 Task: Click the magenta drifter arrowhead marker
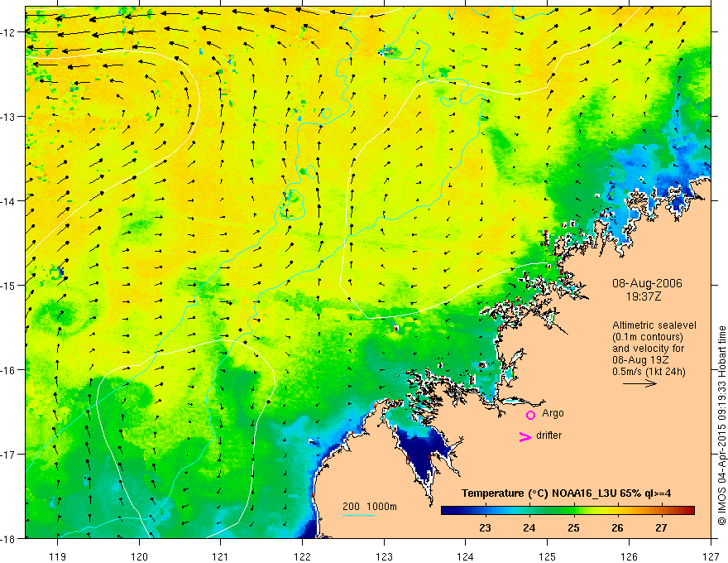(525, 436)
